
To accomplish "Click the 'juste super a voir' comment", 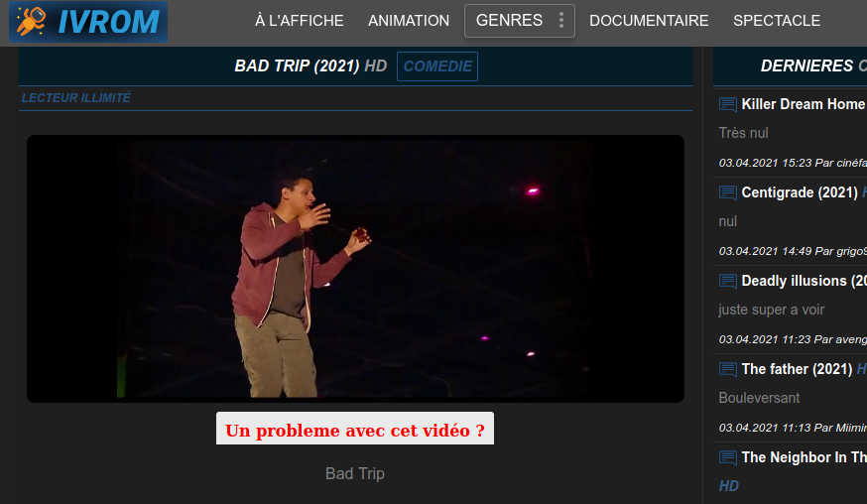I will coord(772,310).
